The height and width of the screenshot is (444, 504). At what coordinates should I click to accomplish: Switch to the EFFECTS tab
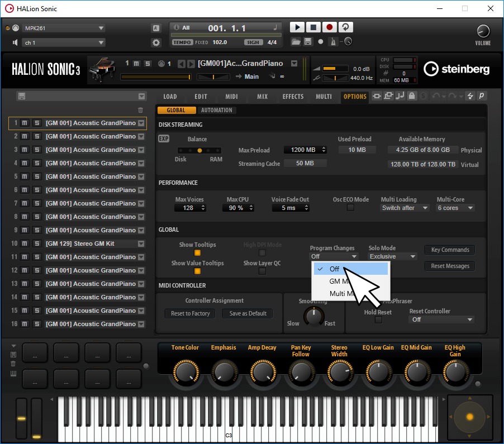(x=293, y=97)
